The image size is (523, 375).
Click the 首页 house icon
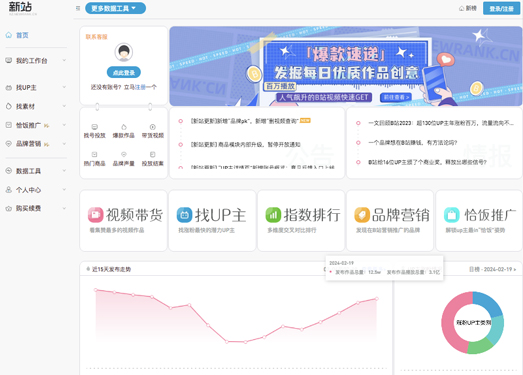[x=9, y=35]
